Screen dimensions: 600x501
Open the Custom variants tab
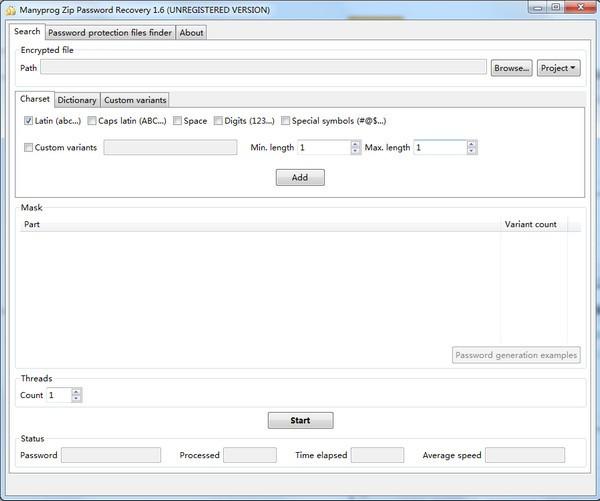[x=135, y=100]
